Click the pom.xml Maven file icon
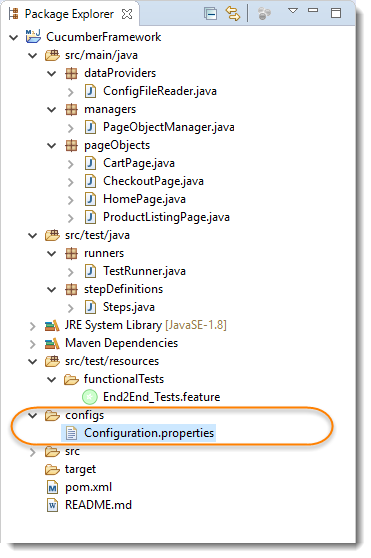Image resolution: width=371 pixels, height=558 pixels. click(x=52, y=487)
